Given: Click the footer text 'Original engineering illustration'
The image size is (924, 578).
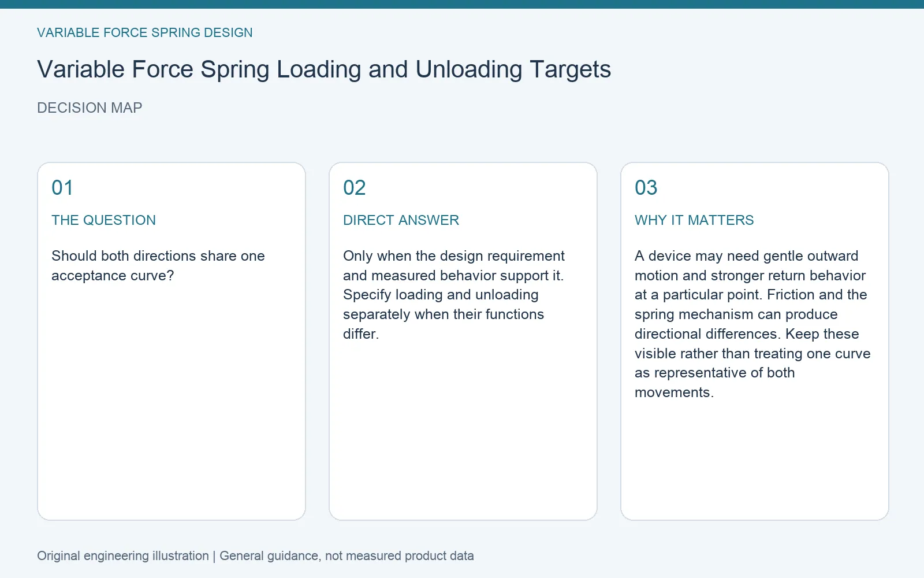Looking at the screenshot, I should click(x=123, y=556).
